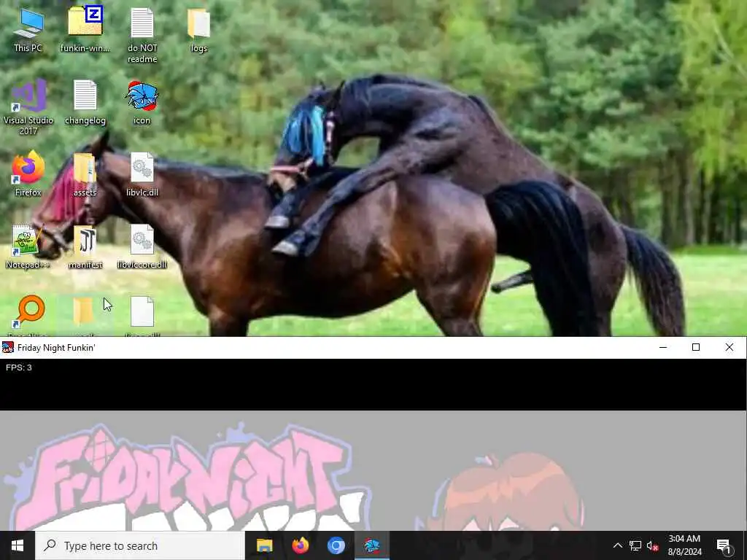747x560 pixels.
Task: Launch Firefox from desktop shortcut
Action: [x=28, y=174]
